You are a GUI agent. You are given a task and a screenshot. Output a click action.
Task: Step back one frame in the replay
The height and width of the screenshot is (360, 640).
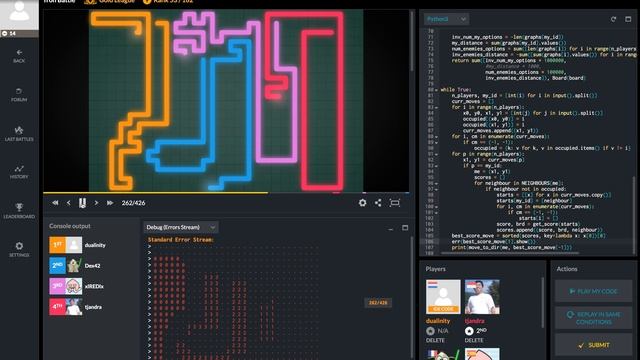pyautogui.click(x=69, y=203)
